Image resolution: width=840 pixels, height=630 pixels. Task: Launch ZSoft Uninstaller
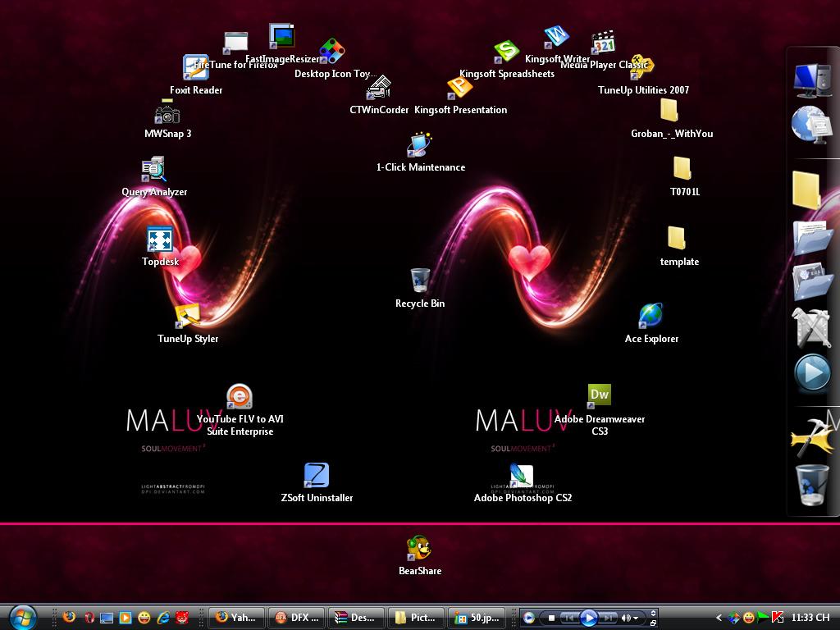point(316,476)
